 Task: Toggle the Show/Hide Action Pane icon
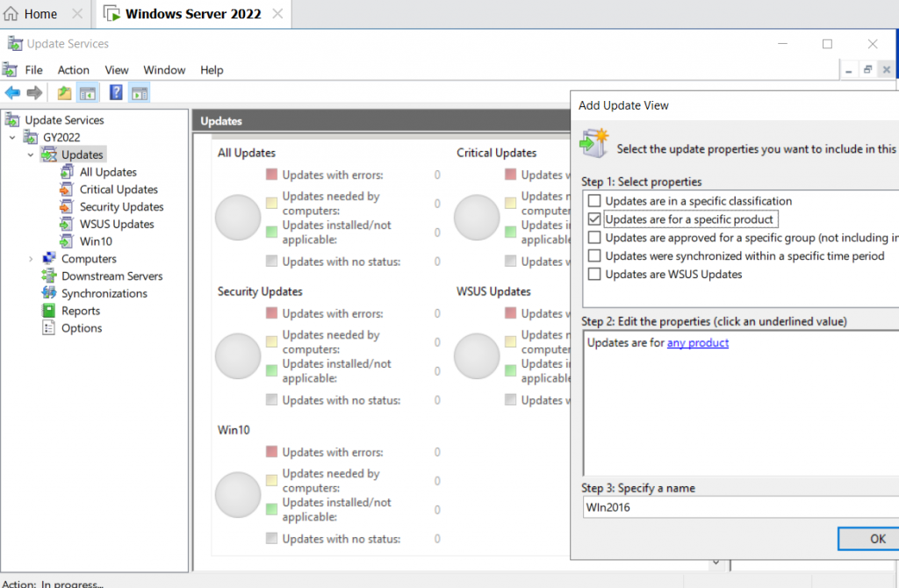pyautogui.click(x=140, y=93)
